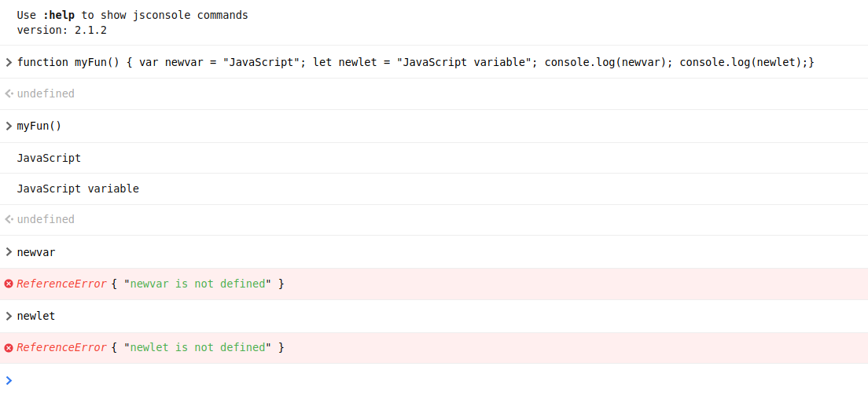Click the newvar command entry
This screenshot has height=403, width=868.
coord(36,252)
